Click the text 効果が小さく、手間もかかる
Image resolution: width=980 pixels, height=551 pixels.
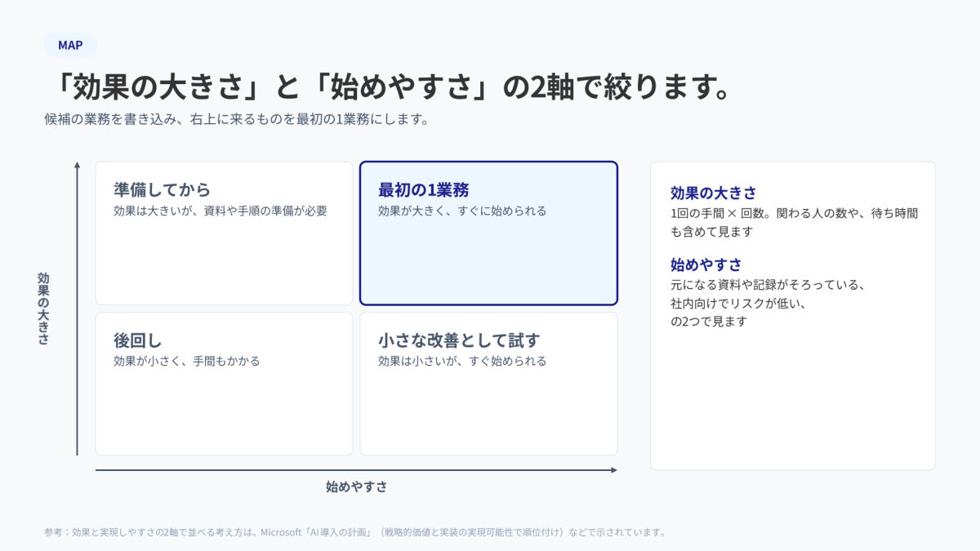point(187,361)
